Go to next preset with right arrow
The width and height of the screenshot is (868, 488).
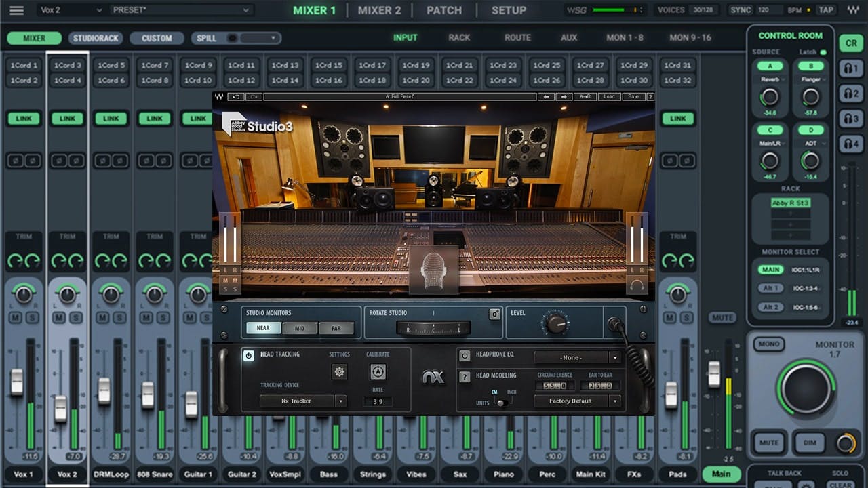pyautogui.click(x=564, y=97)
